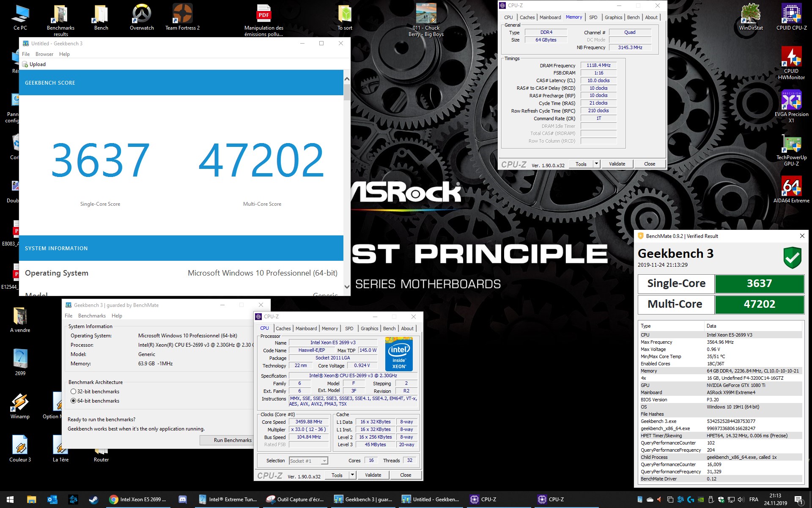Open Tools dropdown arrow in lower CPU-Z
This screenshot has height=508, width=812.
[x=352, y=475]
